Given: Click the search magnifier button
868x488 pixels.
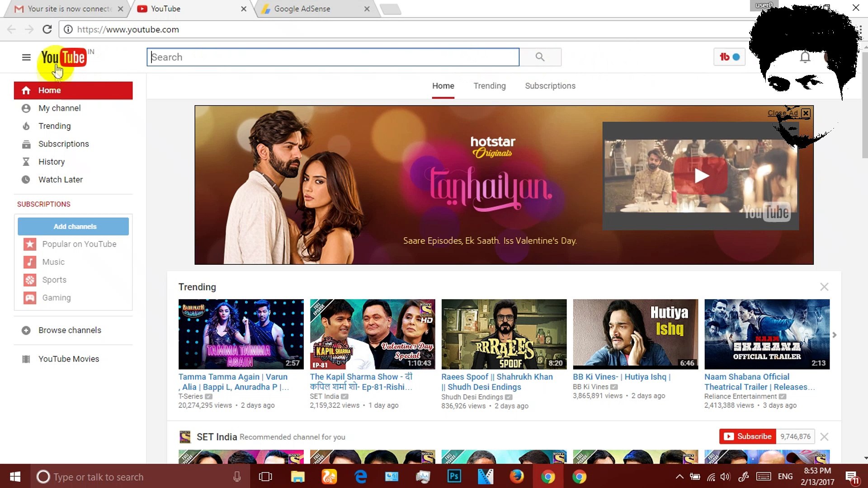Looking at the screenshot, I should point(540,57).
